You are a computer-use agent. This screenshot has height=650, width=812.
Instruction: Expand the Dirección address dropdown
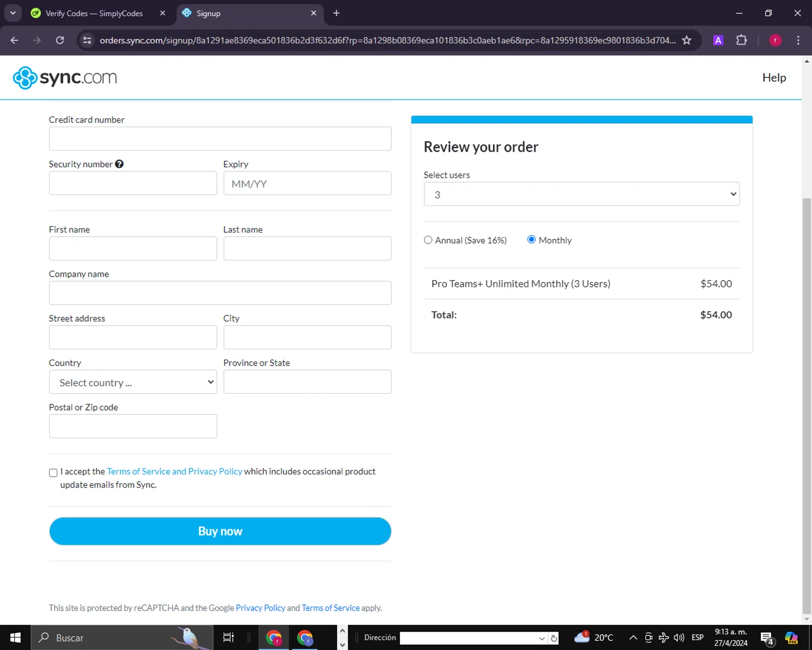point(541,638)
